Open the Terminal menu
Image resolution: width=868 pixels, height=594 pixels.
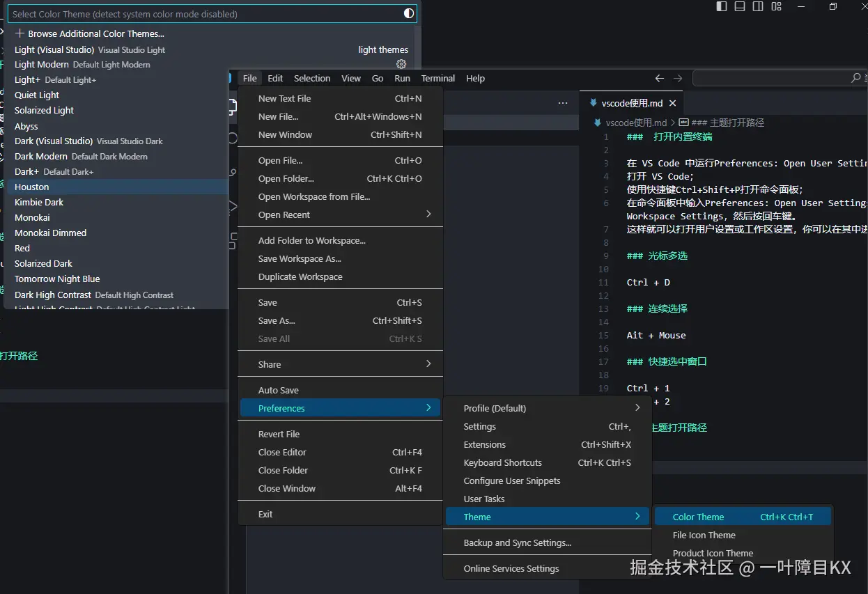tap(437, 78)
